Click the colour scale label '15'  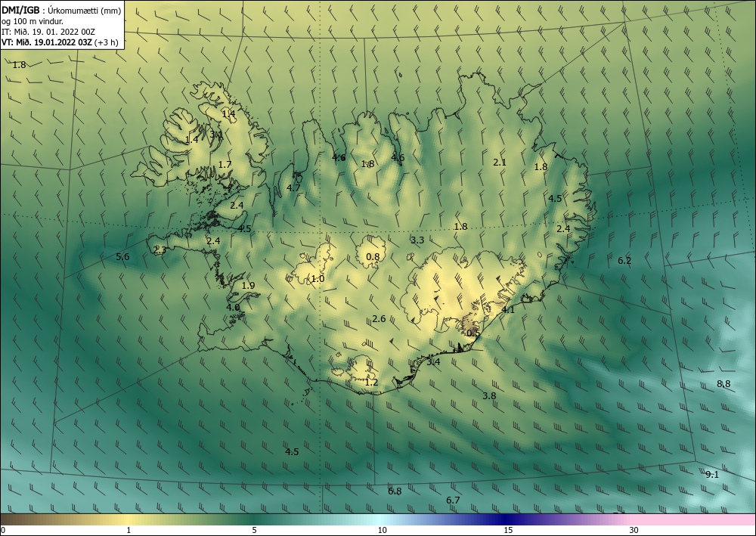coord(508,530)
